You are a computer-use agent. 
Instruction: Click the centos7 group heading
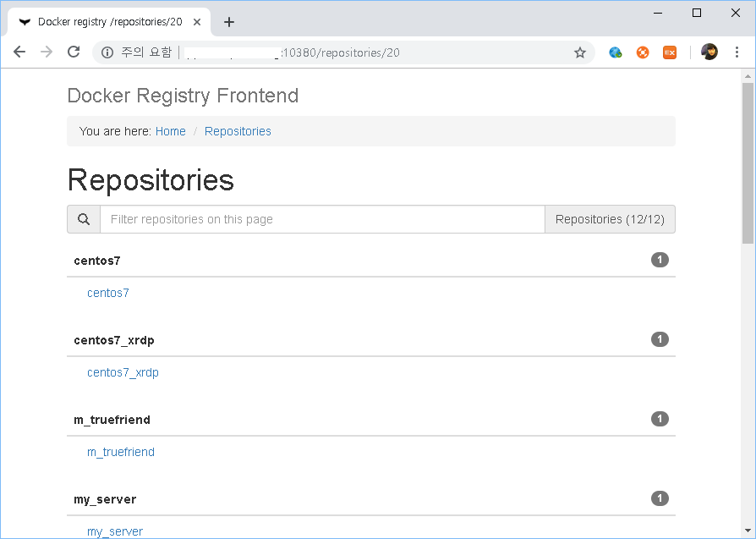97,261
